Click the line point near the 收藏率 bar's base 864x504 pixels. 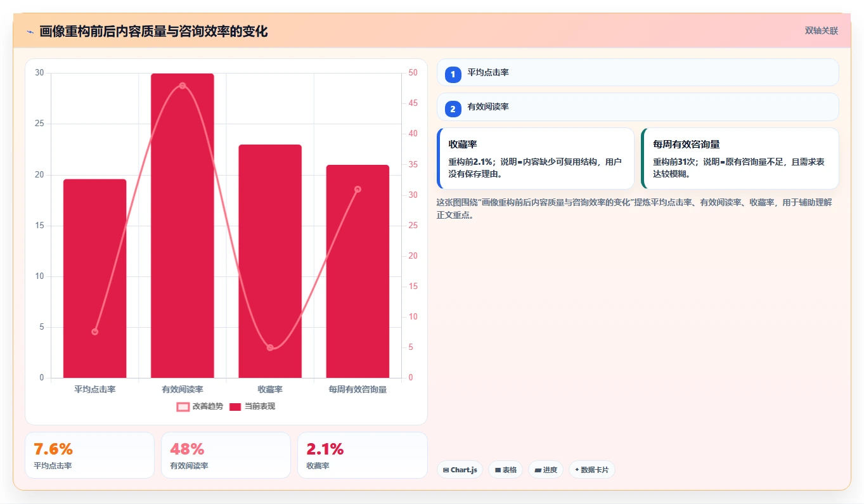pyautogui.click(x=270, y=347)
